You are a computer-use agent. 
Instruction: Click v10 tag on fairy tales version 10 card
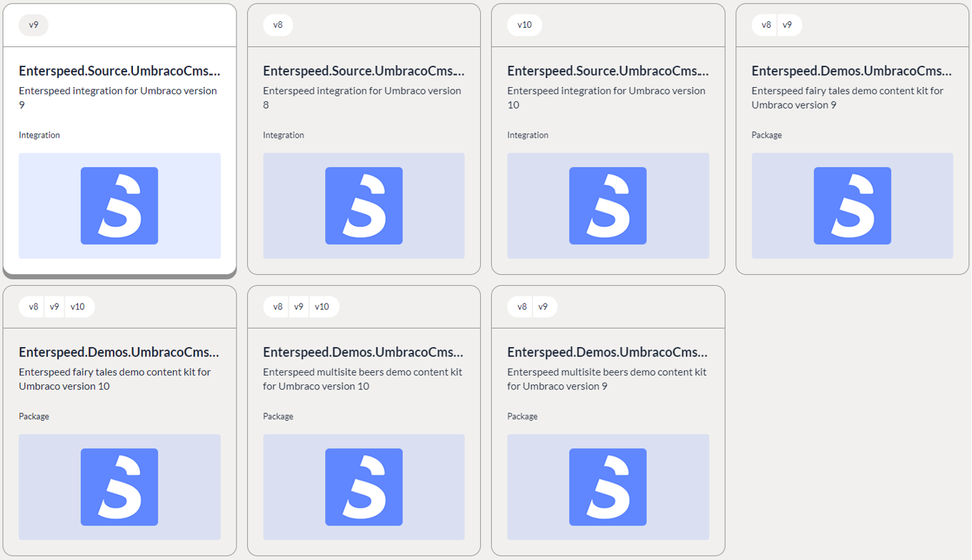(78, 306)
